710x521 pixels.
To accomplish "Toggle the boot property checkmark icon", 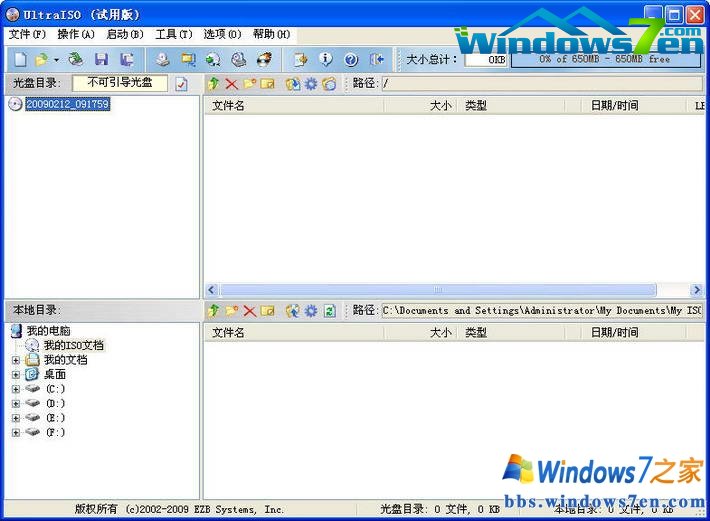I will (181, 84).
